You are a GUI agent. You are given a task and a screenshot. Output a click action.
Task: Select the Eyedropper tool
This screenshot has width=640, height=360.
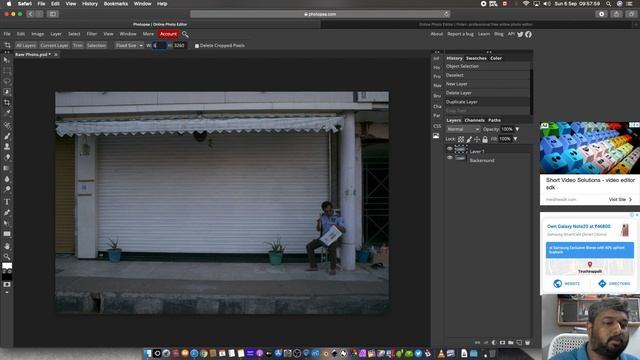(7, 113)
